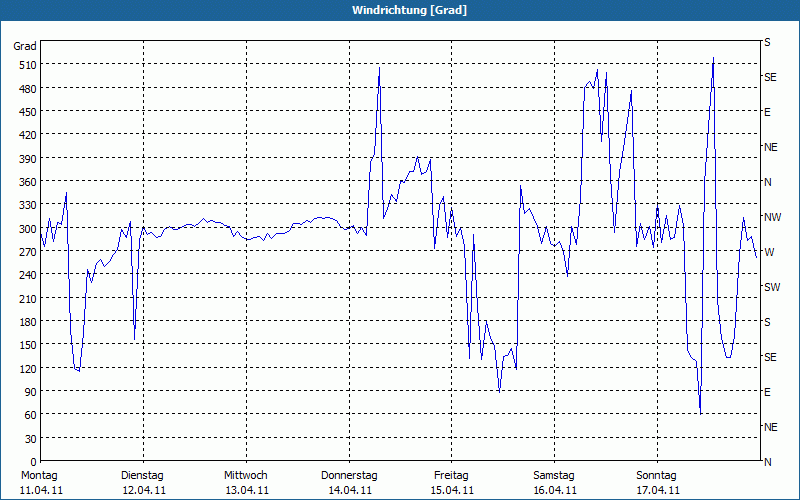Click the "Samstag" day label

click(554, 476)
